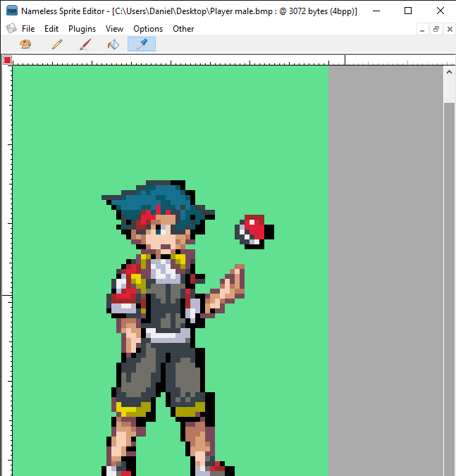Select the Paint Bucket fill tool
This screenshot has width=456, height=476.
113,44
